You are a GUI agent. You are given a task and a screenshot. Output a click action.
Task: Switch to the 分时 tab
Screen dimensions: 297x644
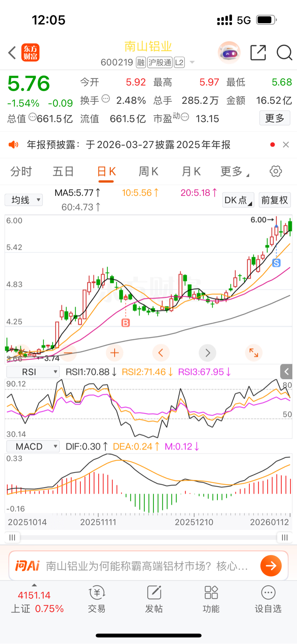21,171
